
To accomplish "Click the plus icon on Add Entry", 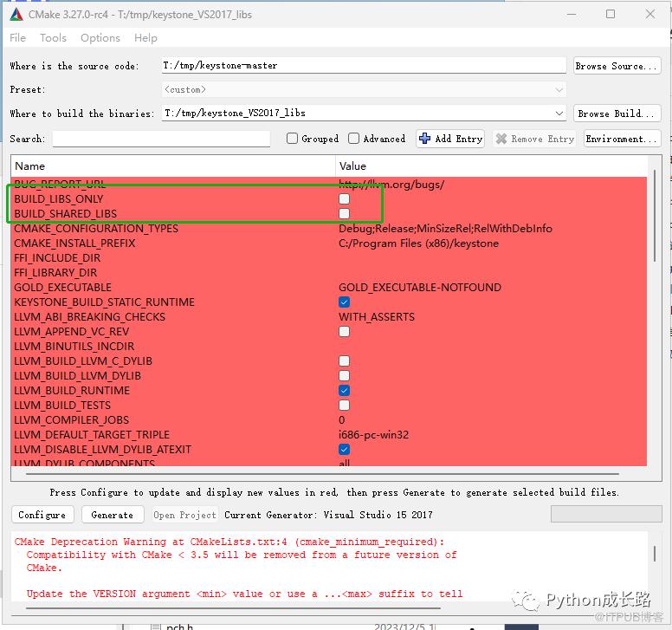I will 424,139.
